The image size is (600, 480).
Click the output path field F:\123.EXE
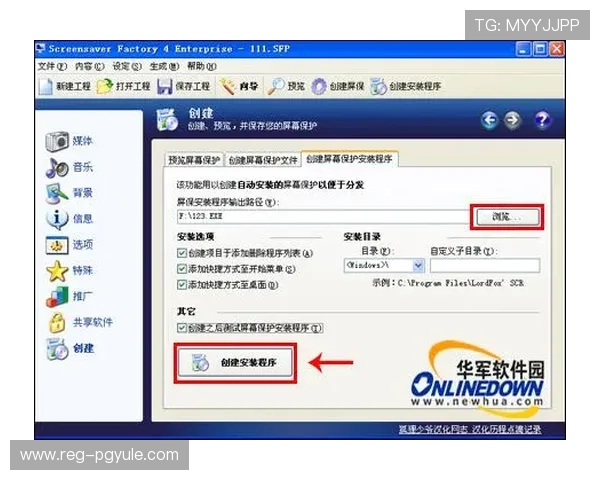[x=323, y=216]
